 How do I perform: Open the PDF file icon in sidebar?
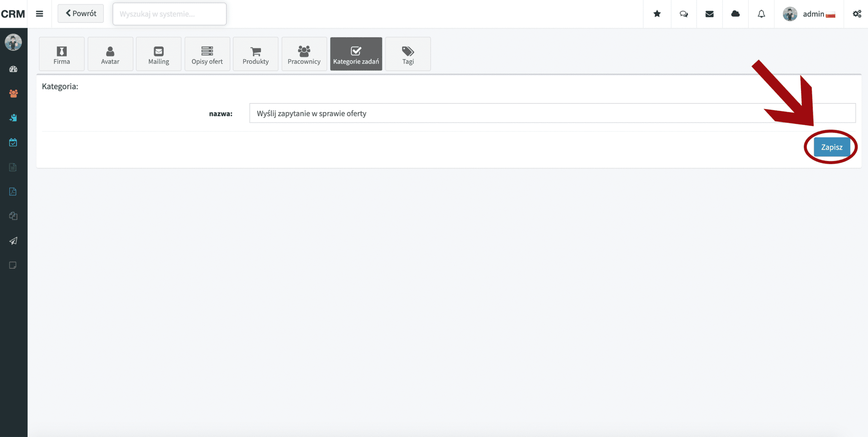[13, 192]
